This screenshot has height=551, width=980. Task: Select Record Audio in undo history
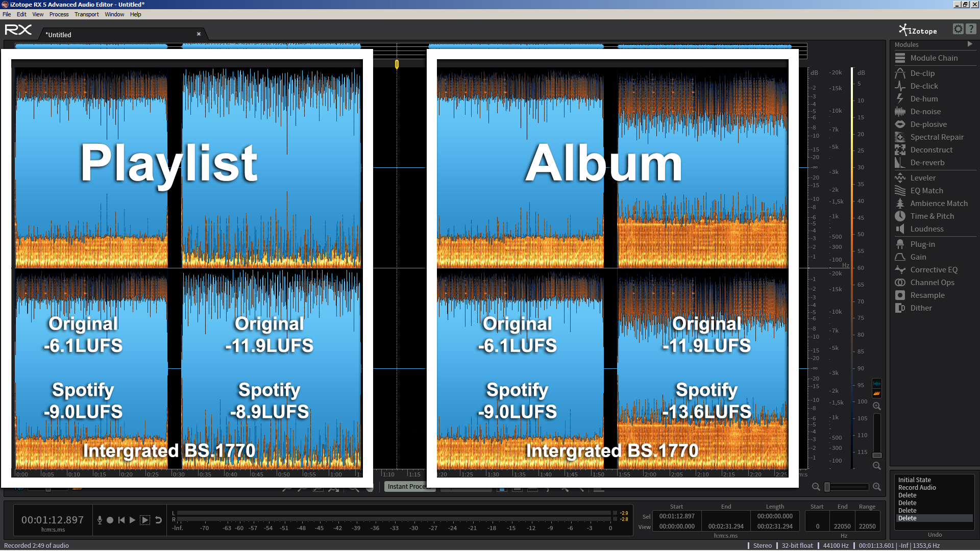click(917, 488)
